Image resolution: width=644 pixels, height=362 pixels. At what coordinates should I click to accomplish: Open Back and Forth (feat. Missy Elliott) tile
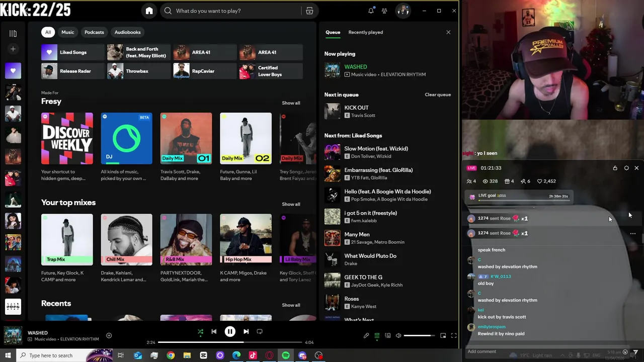[x=139, y=52]
